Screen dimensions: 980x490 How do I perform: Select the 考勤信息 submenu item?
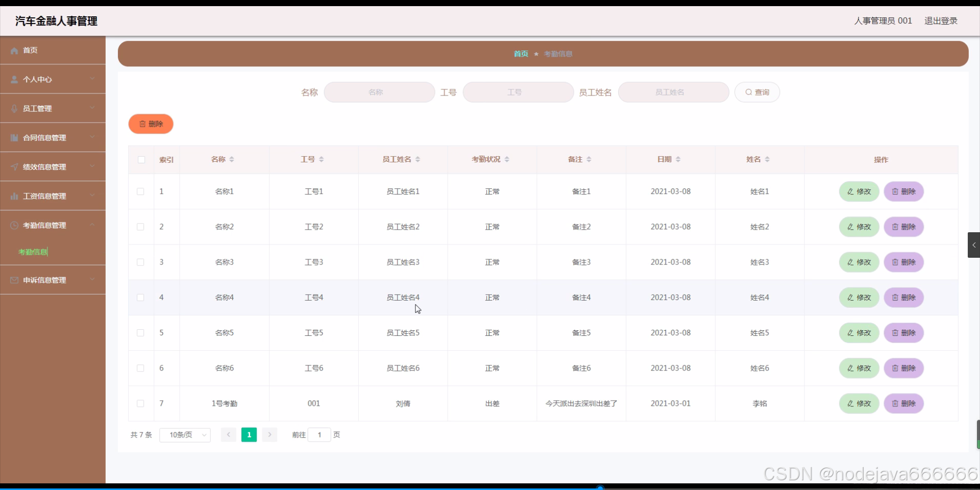[x=33, y=252]
